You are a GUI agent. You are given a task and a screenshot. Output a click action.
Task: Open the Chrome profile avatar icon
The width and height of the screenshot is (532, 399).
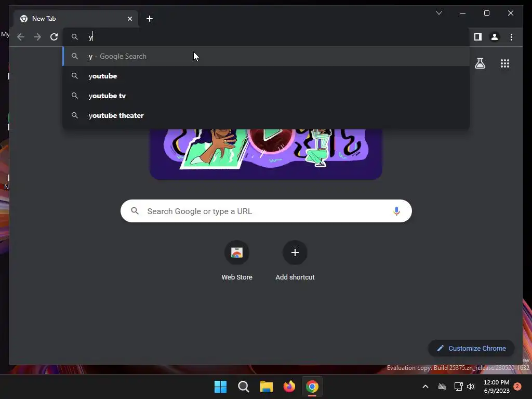(x=495, y=37)
